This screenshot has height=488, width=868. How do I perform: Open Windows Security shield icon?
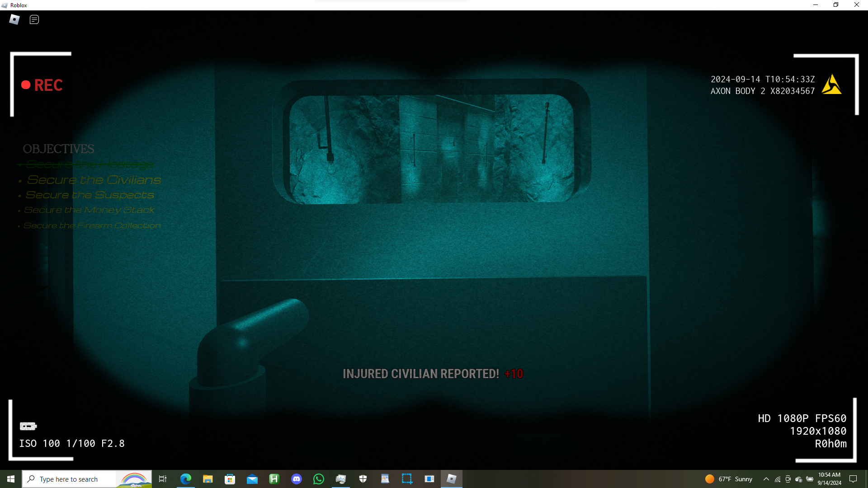click(363, 479)
